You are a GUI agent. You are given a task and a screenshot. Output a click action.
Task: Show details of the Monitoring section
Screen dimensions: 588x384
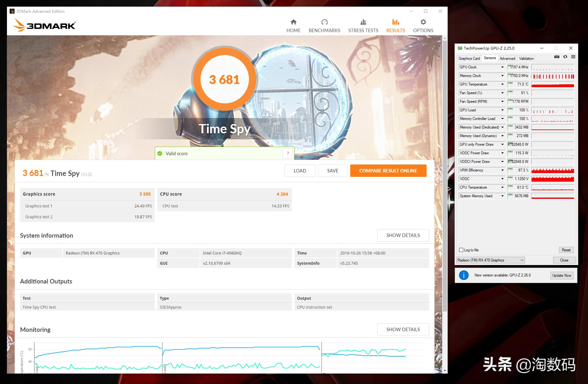click(x=403, y=329)
